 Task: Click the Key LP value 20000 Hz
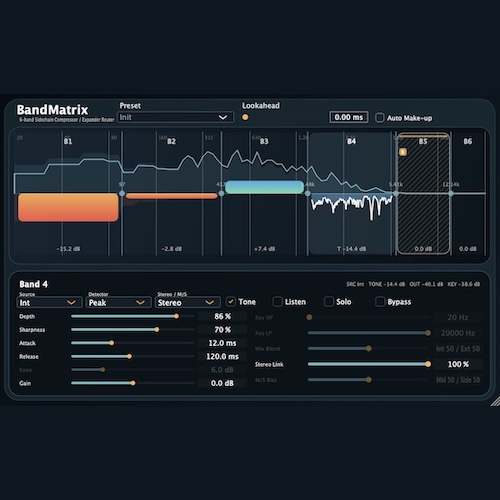[x=458, y=333]
